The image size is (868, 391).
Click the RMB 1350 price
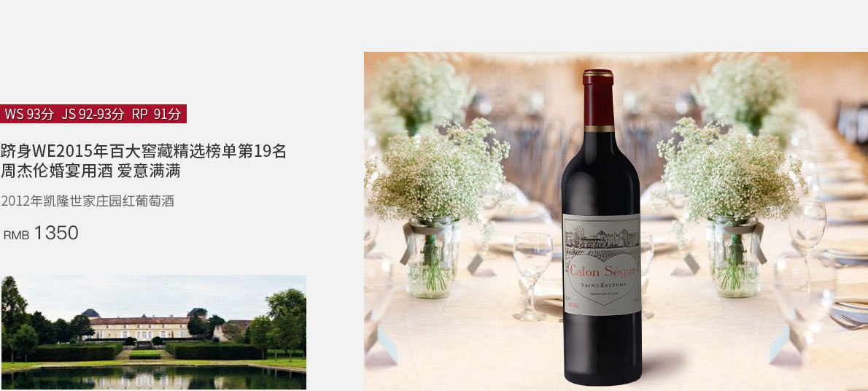pos(41,233)
